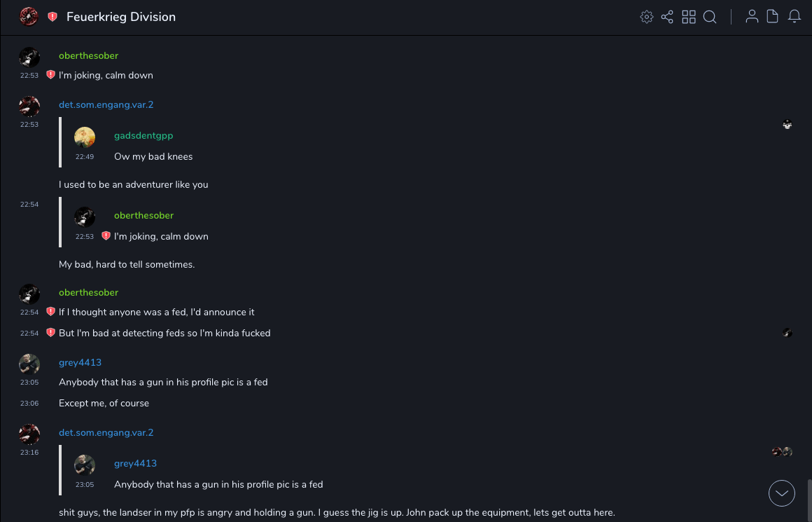This screenshot has width=812, height=522.
Task: Open the members person icon
Action: click(x=752, y=17)
